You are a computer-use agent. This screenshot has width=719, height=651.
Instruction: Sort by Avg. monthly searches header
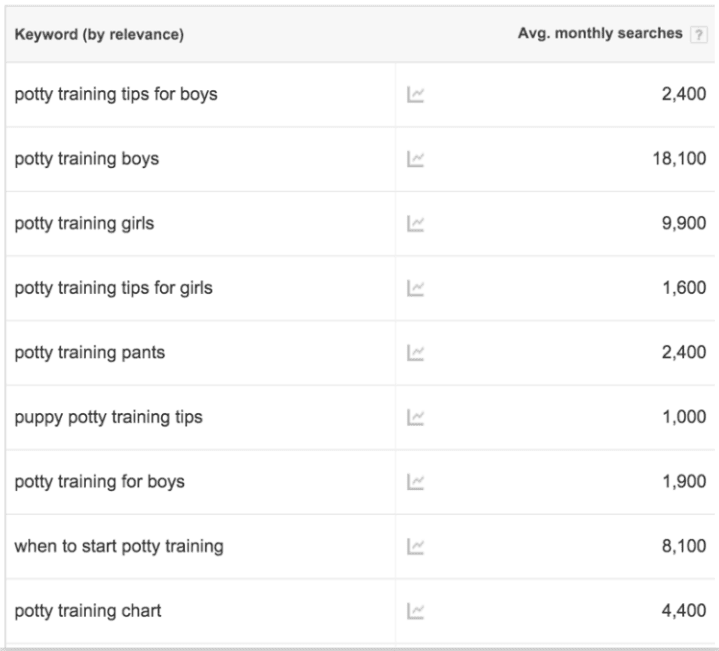600,33
